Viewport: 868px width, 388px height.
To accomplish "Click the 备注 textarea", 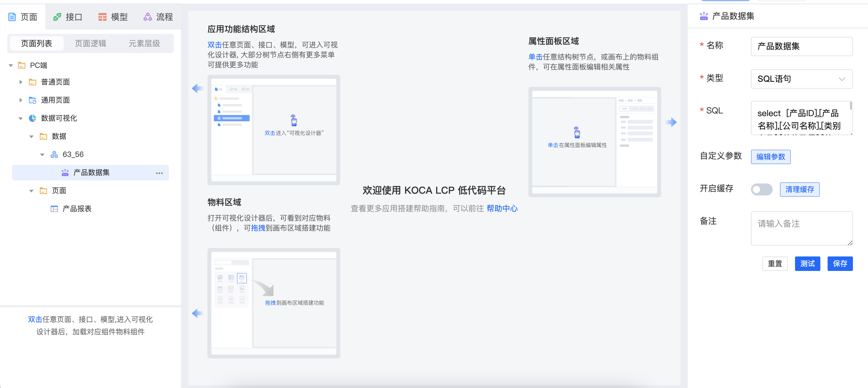I will click(802, 228).
